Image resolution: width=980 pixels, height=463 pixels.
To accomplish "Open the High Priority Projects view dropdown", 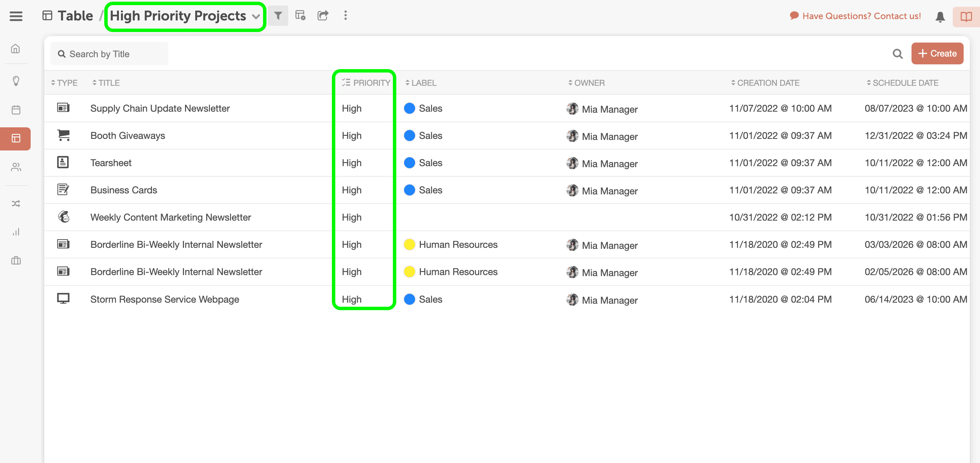I will (x=185, y=16).
